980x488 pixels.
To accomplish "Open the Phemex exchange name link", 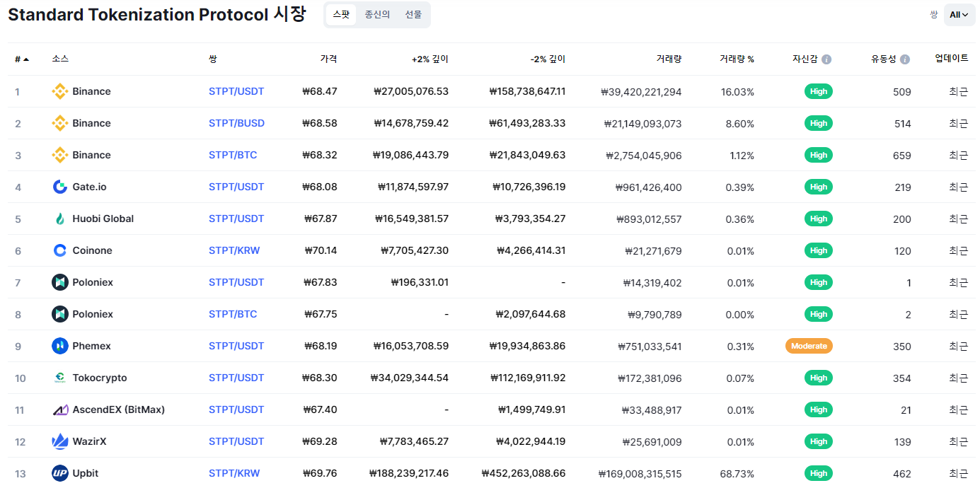I will (x=91, y=346).
